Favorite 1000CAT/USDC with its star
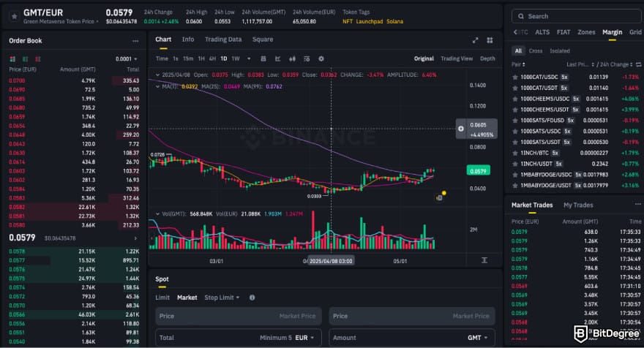Screen dimensions: 644x348 click(514, 77)
